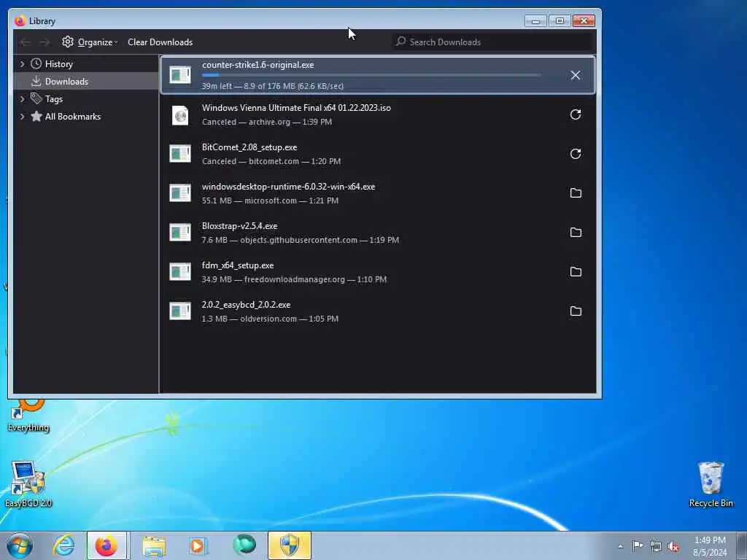Select the Windows Vienna Ultimate Final iso entry

378,114
